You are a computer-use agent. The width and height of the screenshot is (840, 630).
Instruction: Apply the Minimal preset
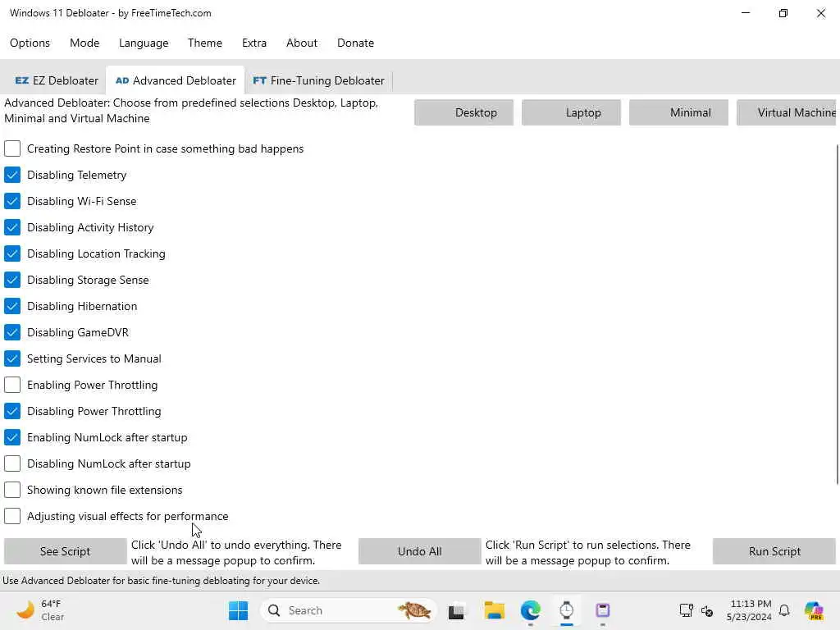tap(678, 112)
